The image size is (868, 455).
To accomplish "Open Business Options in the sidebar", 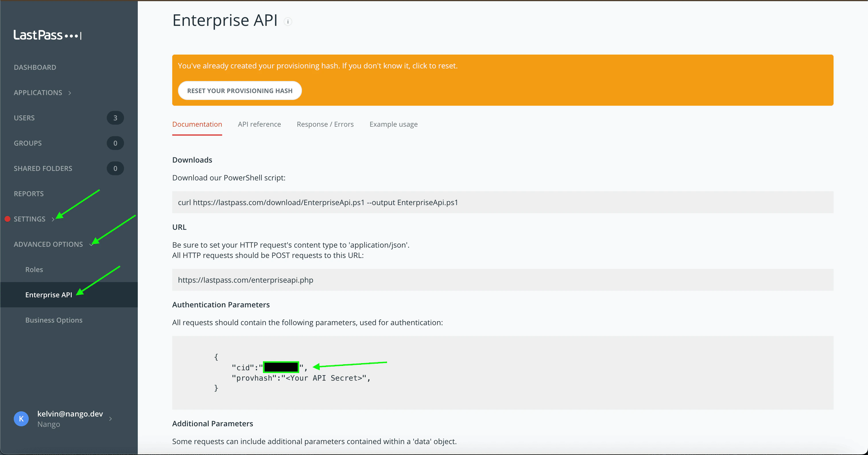I will click(x=54, y=320).
